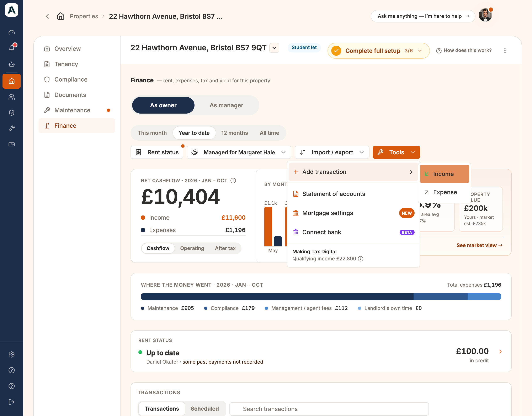Open Statement of accounts
Viewport: 532px width, 416px height.
[353, 194]
